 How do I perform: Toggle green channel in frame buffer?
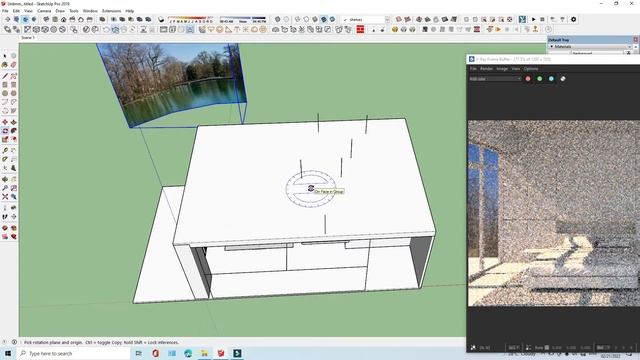[x=540, y=79]
